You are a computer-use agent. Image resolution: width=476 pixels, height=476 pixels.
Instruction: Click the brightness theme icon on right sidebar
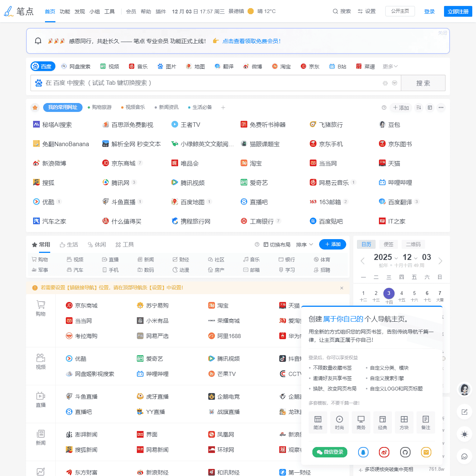pos(464,434)
